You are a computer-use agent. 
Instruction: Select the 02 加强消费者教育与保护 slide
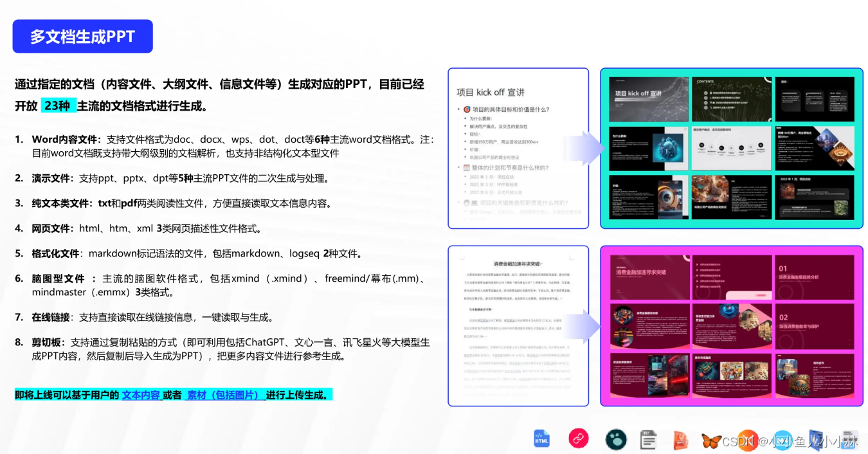[814, 325]
